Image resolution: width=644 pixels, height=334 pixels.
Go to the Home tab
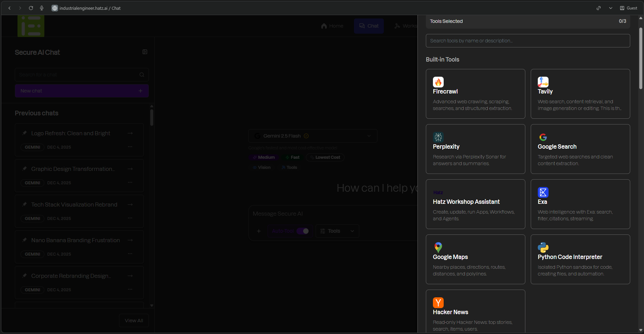tap(332, 26)
